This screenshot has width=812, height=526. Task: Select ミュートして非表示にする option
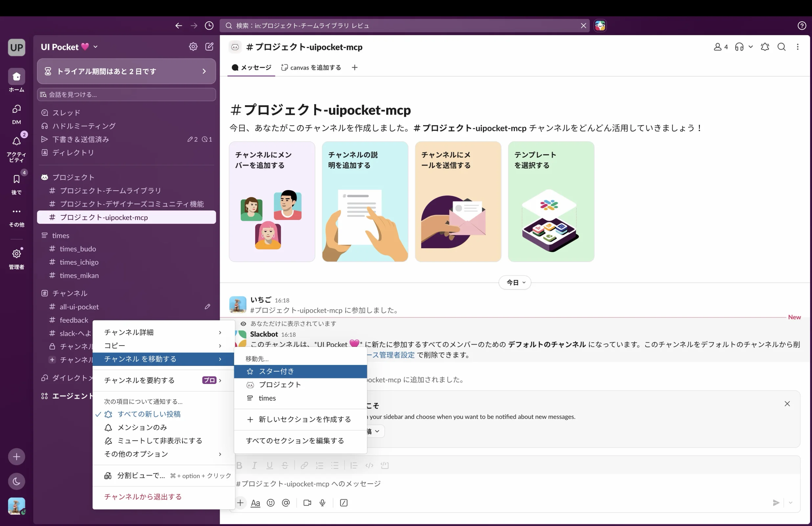pos(164,441)
